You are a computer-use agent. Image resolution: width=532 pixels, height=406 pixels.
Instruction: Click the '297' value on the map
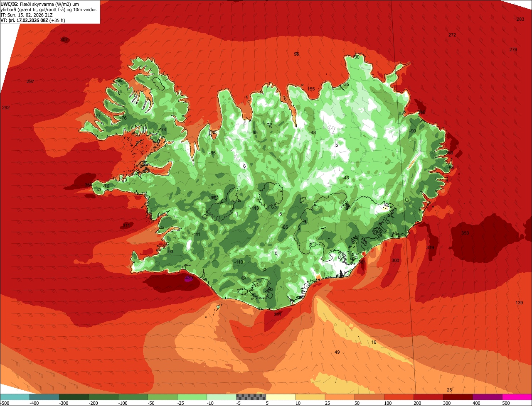30,81
